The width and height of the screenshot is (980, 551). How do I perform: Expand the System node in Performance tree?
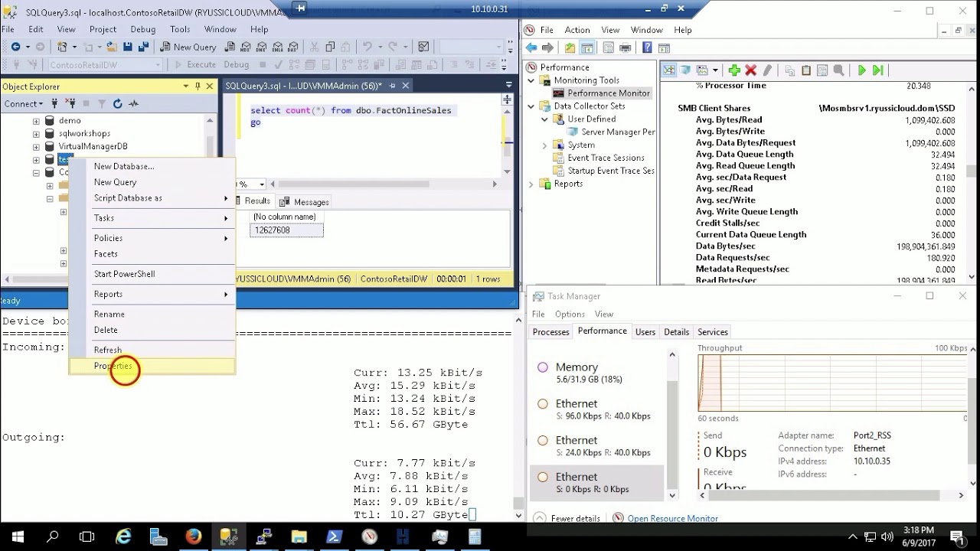tap(545, 145)
